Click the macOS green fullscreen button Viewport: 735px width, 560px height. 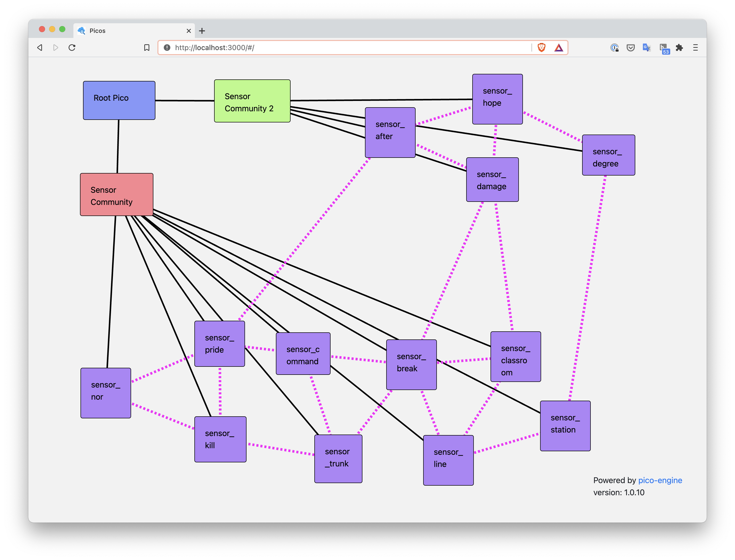[x=62, y=29]
